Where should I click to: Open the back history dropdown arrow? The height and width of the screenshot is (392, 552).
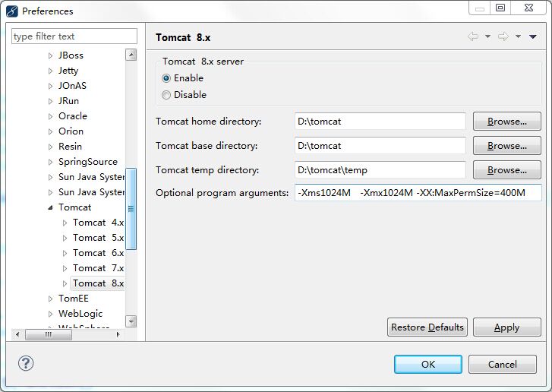487,36
